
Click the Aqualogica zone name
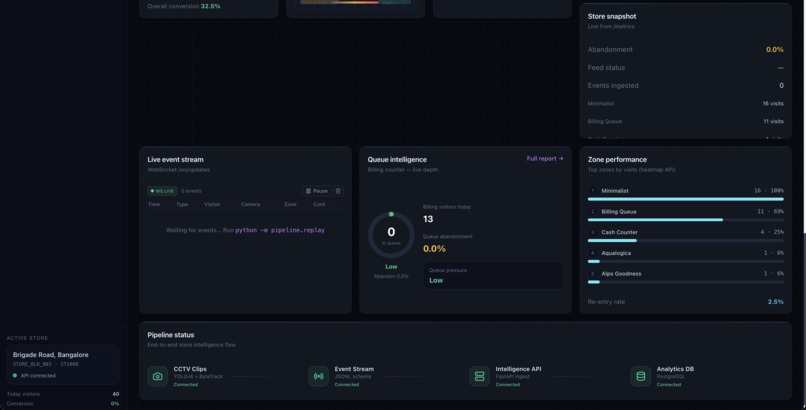click(x=616, y=253)
